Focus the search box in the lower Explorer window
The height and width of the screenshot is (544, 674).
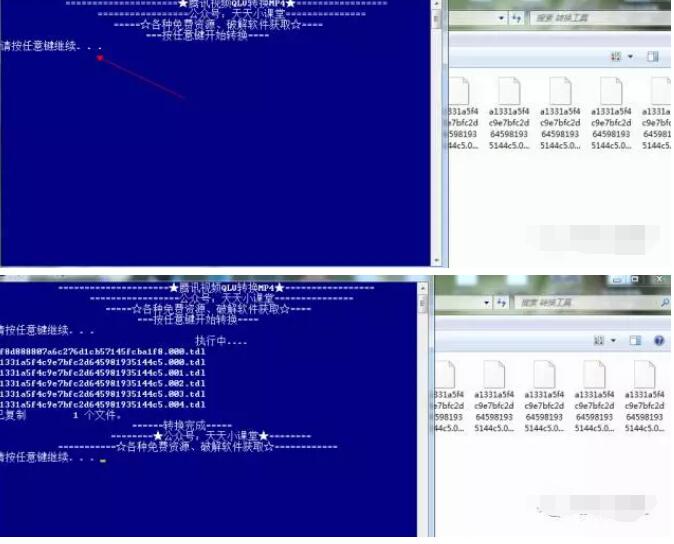point(592,303)
